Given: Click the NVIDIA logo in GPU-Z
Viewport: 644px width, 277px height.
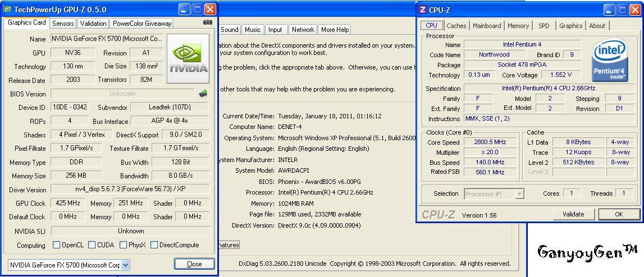Looking at the screenshot, I should click(x=189, y=59).
